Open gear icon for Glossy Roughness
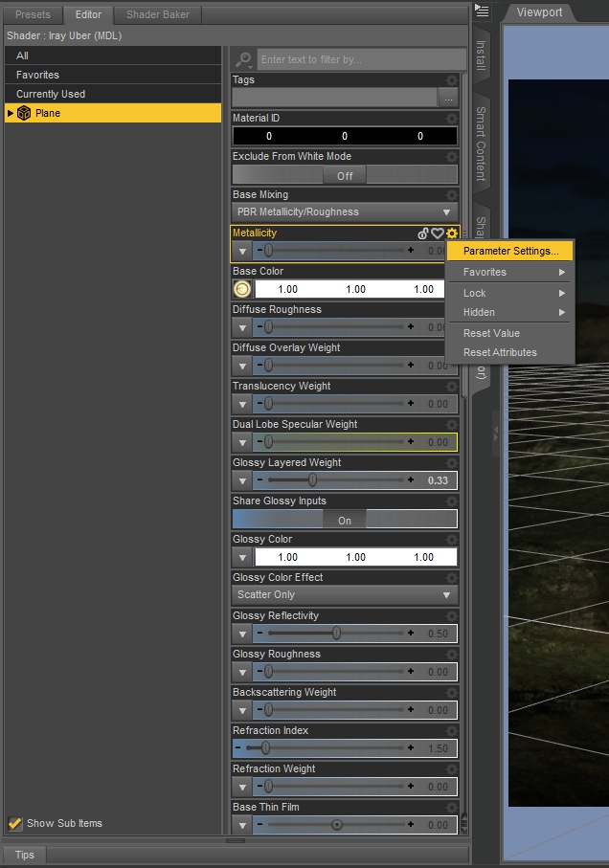The height and width of the screenshot is (868, 609). (452, 654)
